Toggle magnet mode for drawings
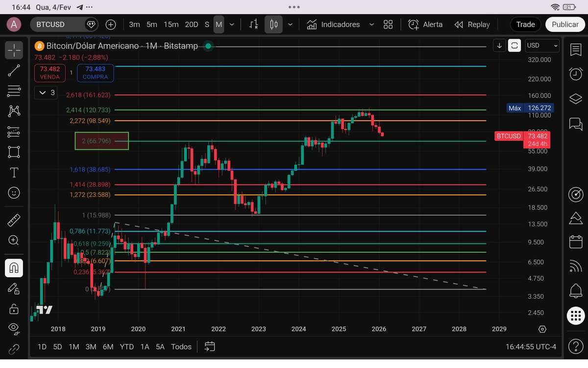Image resolution: width=588 pixels, height=368 pixels. coord(14,268)
